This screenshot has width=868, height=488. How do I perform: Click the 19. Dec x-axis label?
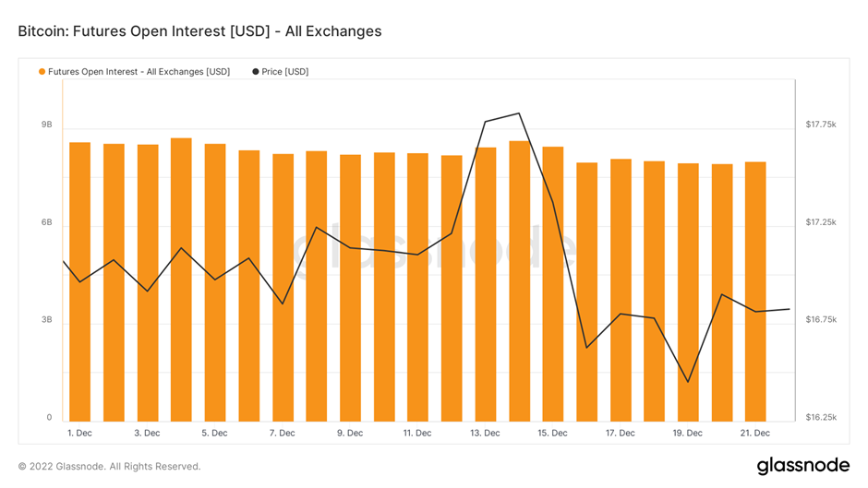pos(688,434)
